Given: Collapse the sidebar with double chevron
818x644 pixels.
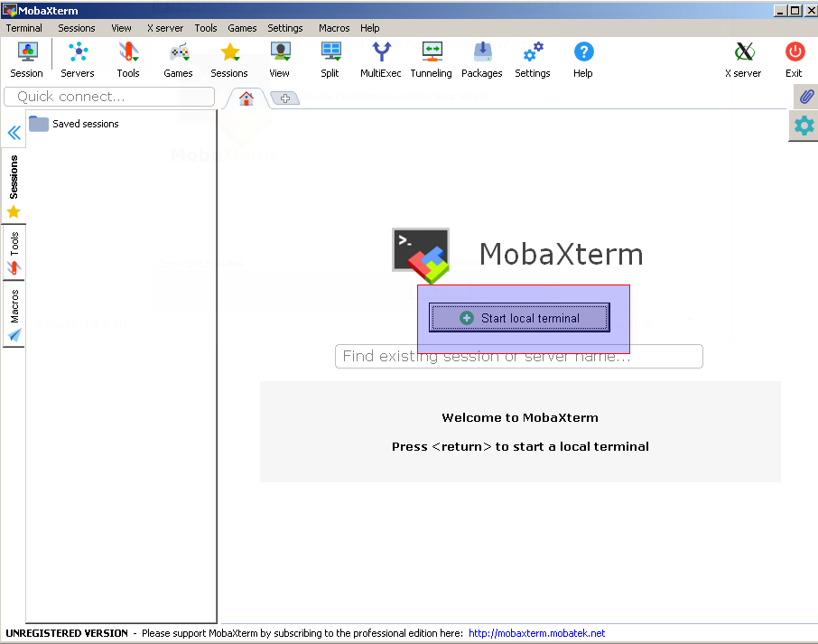Looking at the screenshot, I should coord(14,133).
